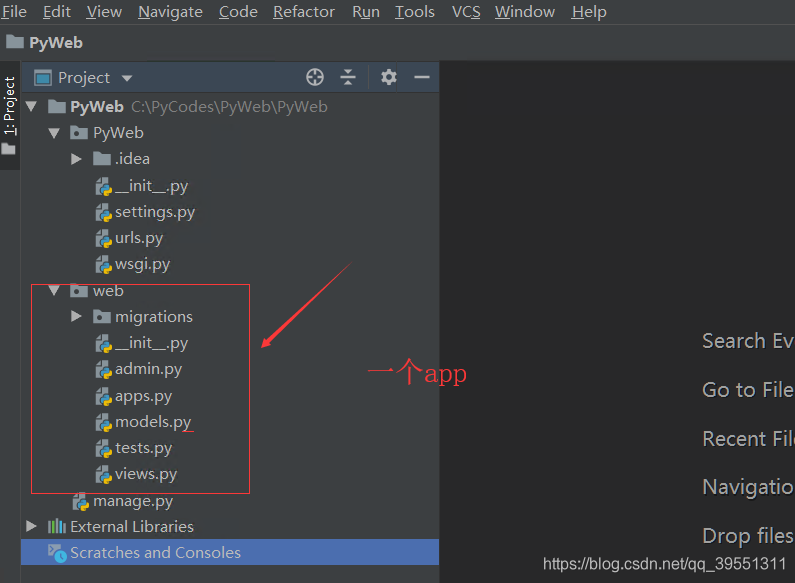Expand the migrations folder
Screen dimensions: 795x583
pos(76,317)
